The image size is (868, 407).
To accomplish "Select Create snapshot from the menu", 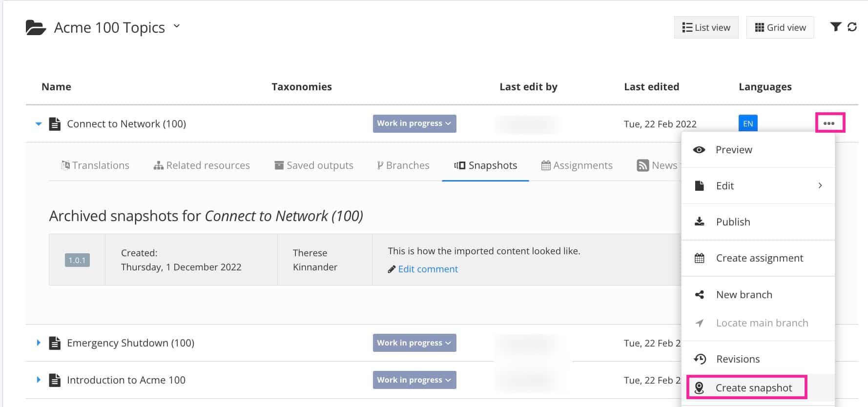I will click(x=753, y=388).
